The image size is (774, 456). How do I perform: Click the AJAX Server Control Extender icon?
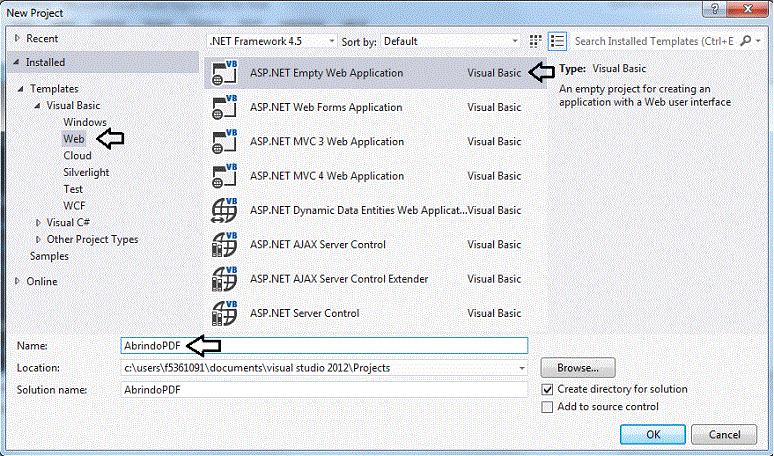pos(225,279)
